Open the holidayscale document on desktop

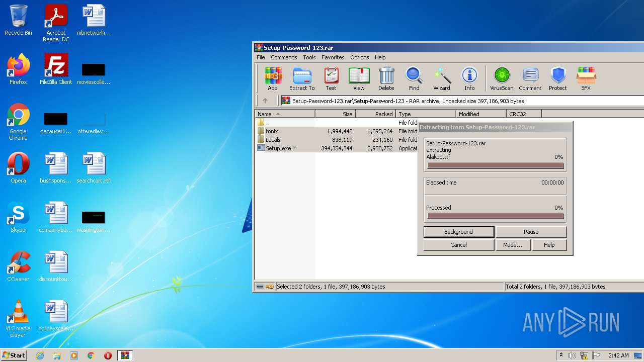pyautogui.click(x=56, y=316)
